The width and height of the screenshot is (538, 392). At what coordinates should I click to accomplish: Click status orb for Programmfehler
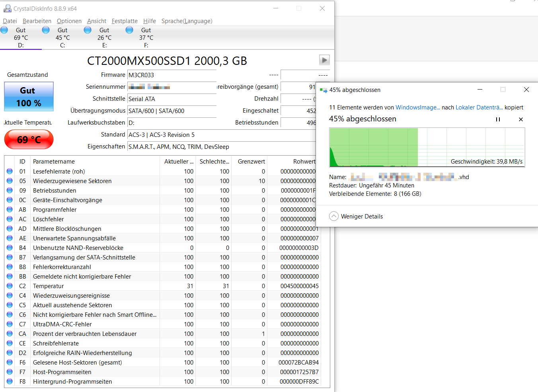(10, 209)
